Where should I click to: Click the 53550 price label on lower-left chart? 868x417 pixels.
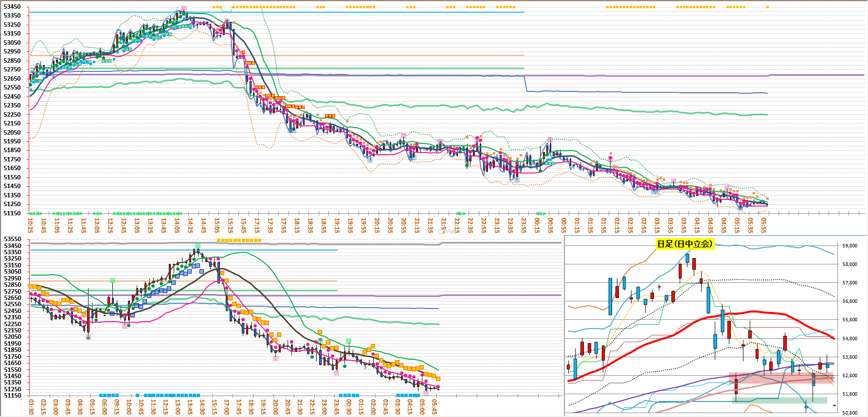(13, 239)
